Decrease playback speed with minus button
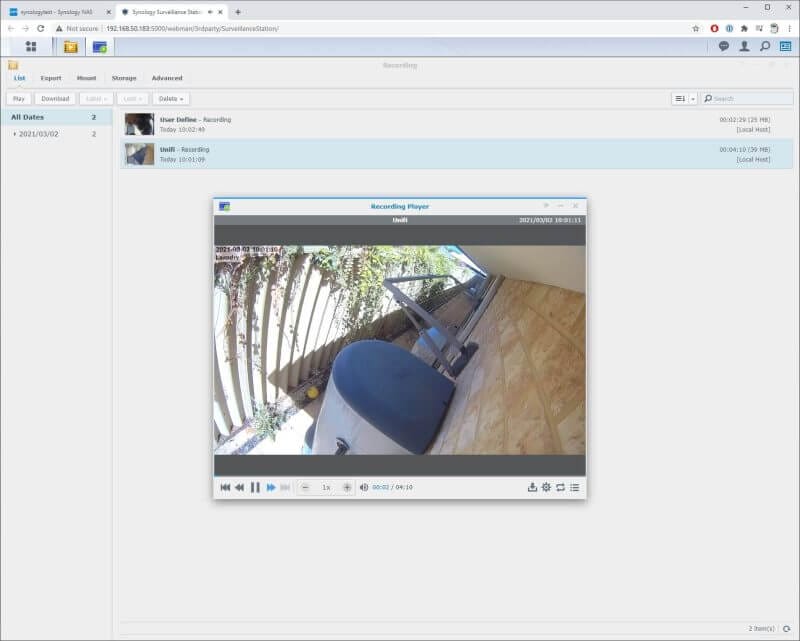The width and height of the screenshot is (800, 641). [305, 487]
